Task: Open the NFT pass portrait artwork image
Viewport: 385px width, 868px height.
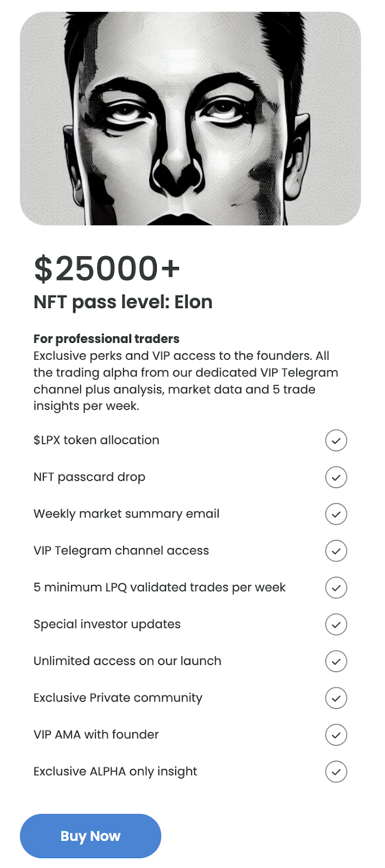Action: pyautogui.click(x=190, y=118)
